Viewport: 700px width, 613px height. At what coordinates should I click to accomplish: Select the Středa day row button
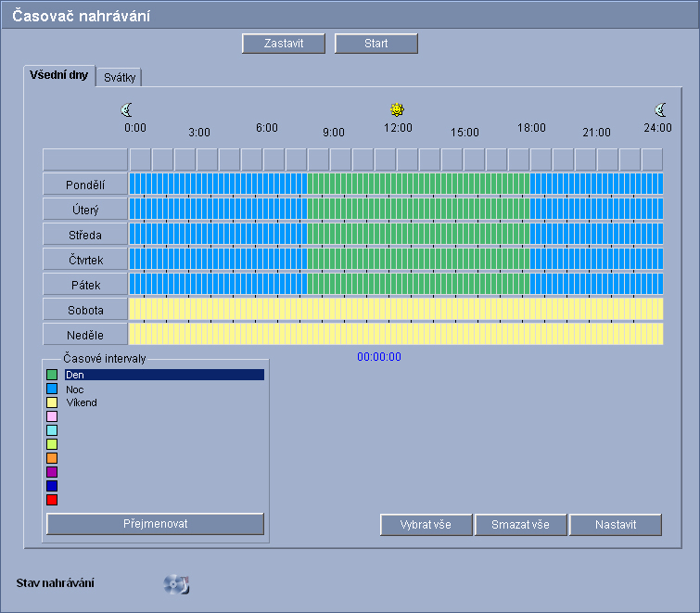85,235
